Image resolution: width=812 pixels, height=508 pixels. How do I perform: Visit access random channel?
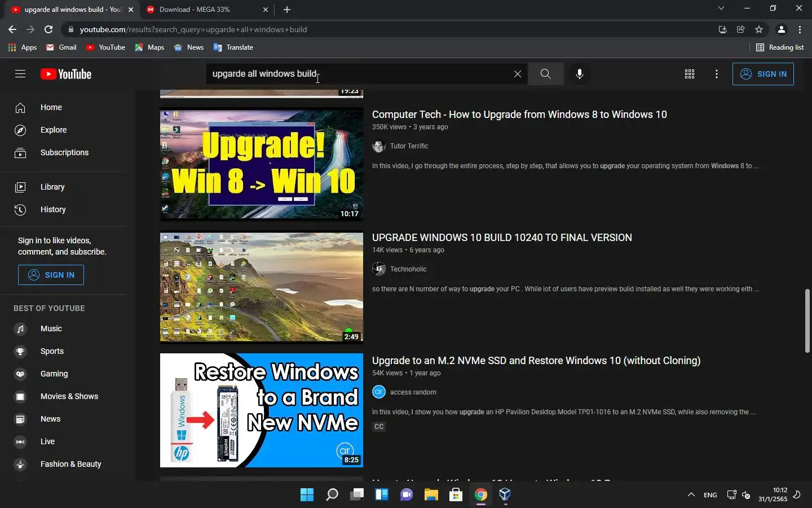pyautogui.click(x=413, y=392)
